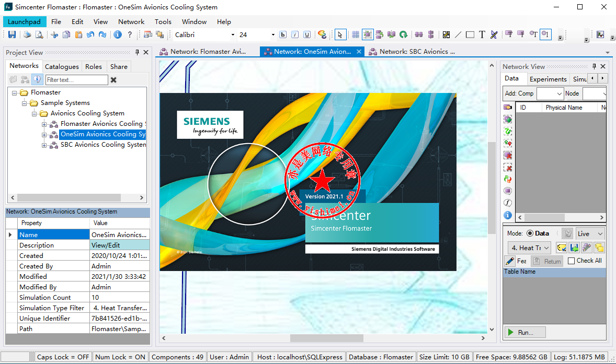Click the Redo arrow icon
This screenshot has height=364, width=616.
coord(102,34)
